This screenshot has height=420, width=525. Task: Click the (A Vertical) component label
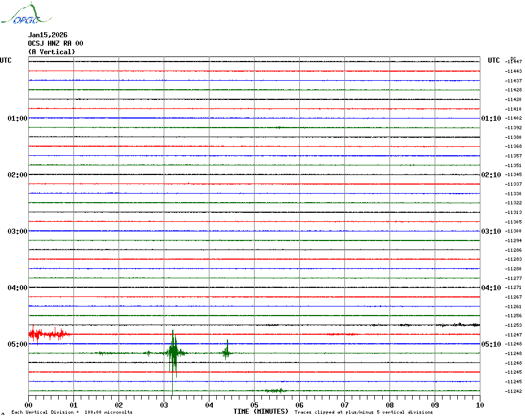pos(51,52)
